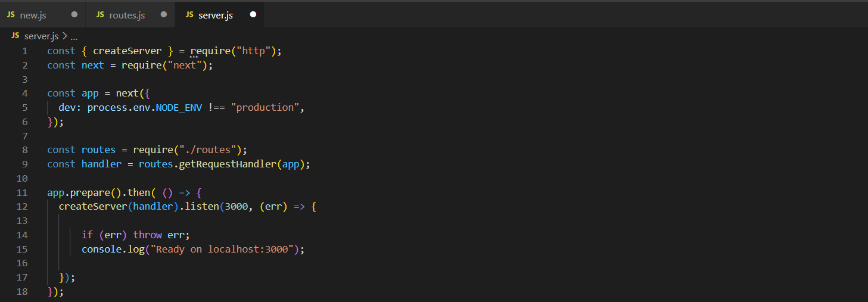Click the closing brace on line 17

click(x=61, y=278)
